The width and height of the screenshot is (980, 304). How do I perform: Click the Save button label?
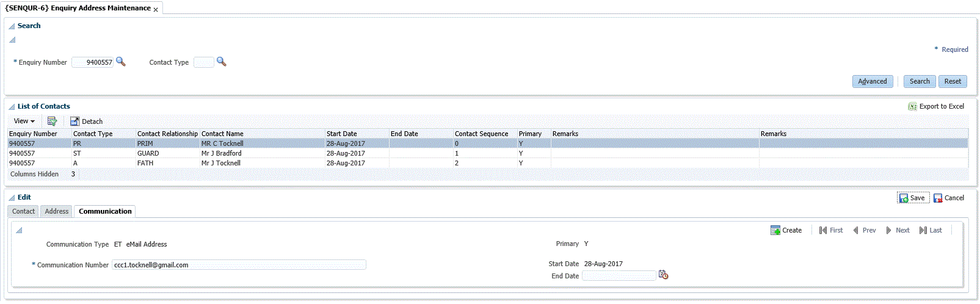pyautogui.click(x=917, y=198)
